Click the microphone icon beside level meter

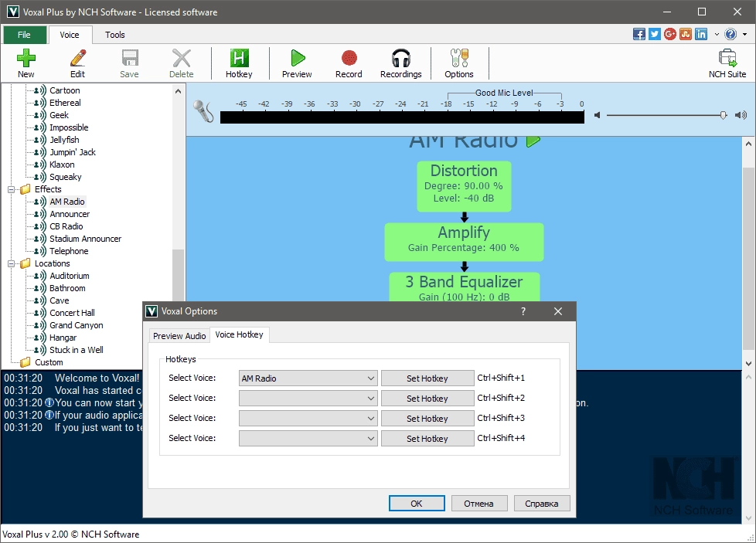coord(203,111)
